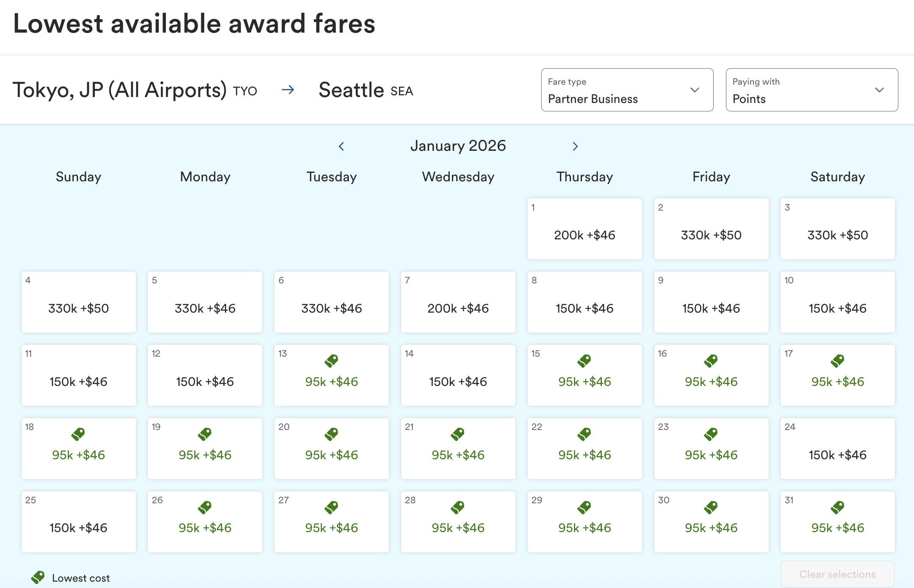Advance to next month with right chevron
Image resolution: width=914 pixels, height=588 pixels.
pos(575,147)
